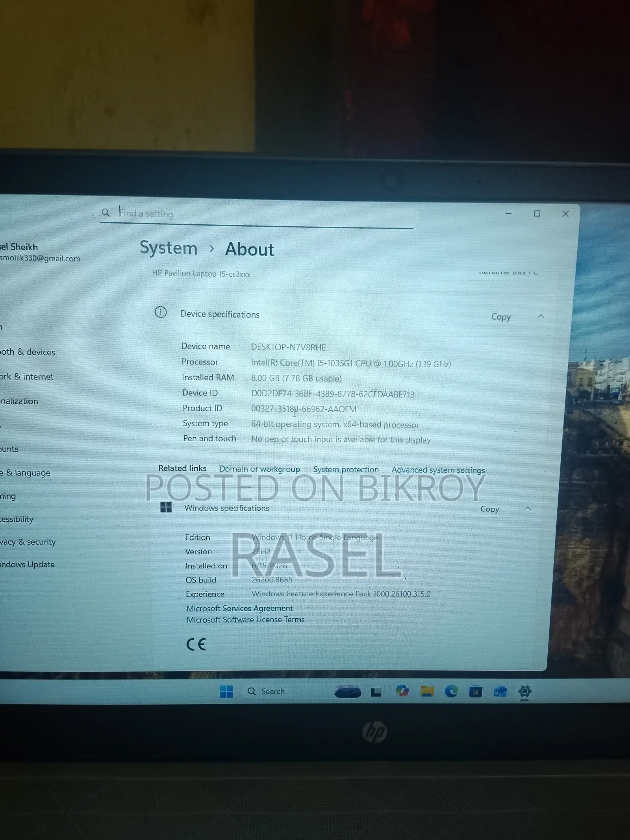
Task: Collapse the Windows specifications section
Action: [528, 509]
